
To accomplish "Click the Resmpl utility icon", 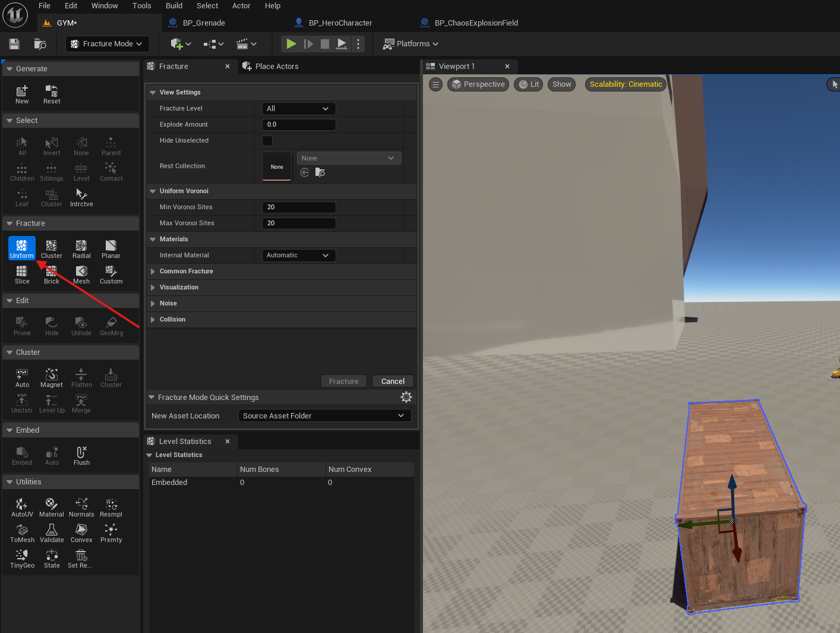I will [x=111, y=507].
